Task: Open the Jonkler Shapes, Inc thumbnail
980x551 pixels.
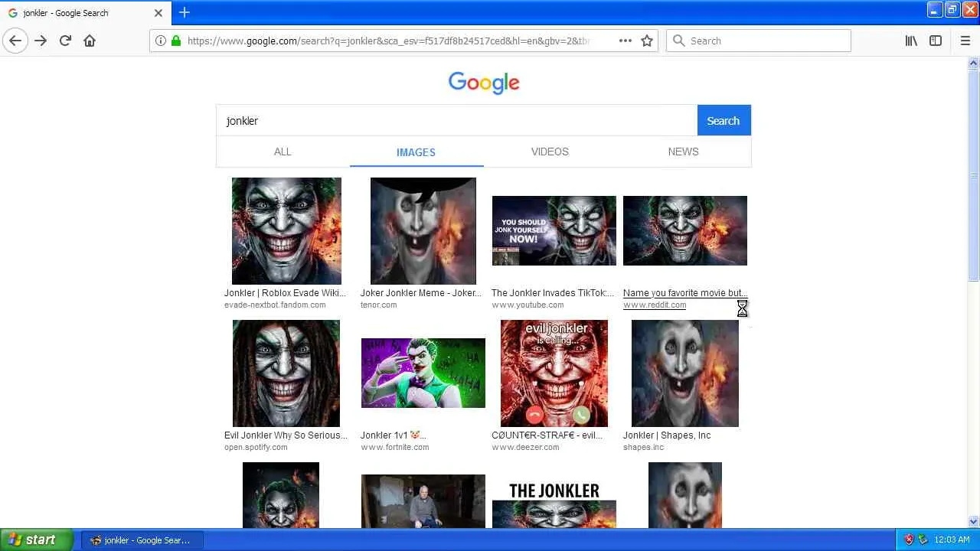Action: (x=685, y=373)
